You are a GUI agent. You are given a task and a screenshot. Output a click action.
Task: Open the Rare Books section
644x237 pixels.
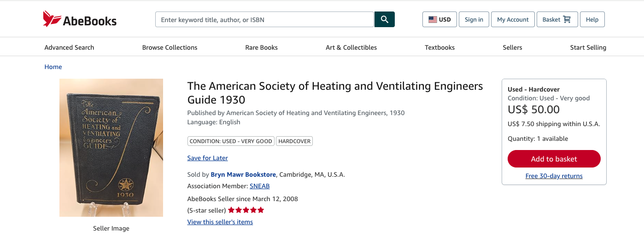[x=261, y=47]
